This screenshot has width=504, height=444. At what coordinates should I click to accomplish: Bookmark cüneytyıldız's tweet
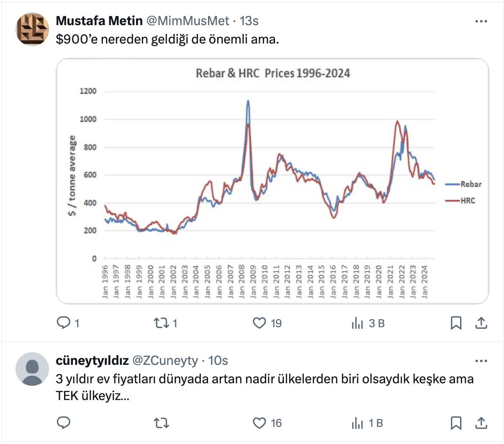click(456, 423)
